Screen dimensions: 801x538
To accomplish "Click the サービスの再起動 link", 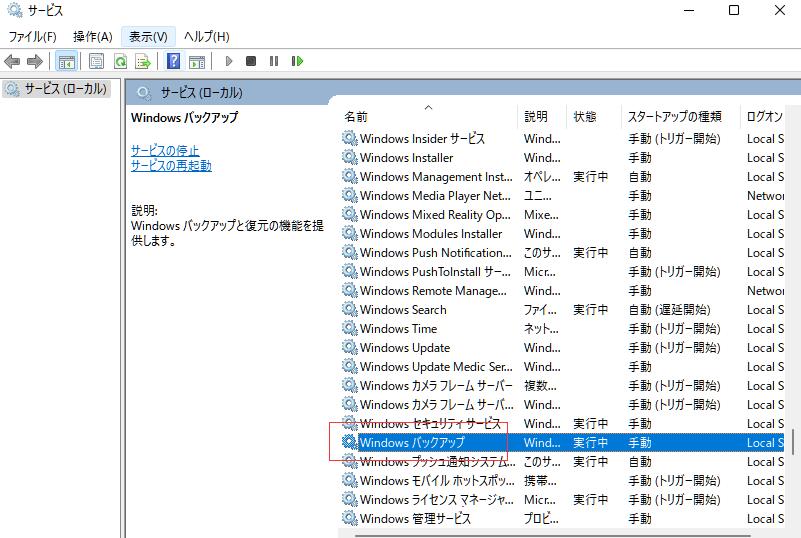I will pyautogui.click(x=171, y=166).
